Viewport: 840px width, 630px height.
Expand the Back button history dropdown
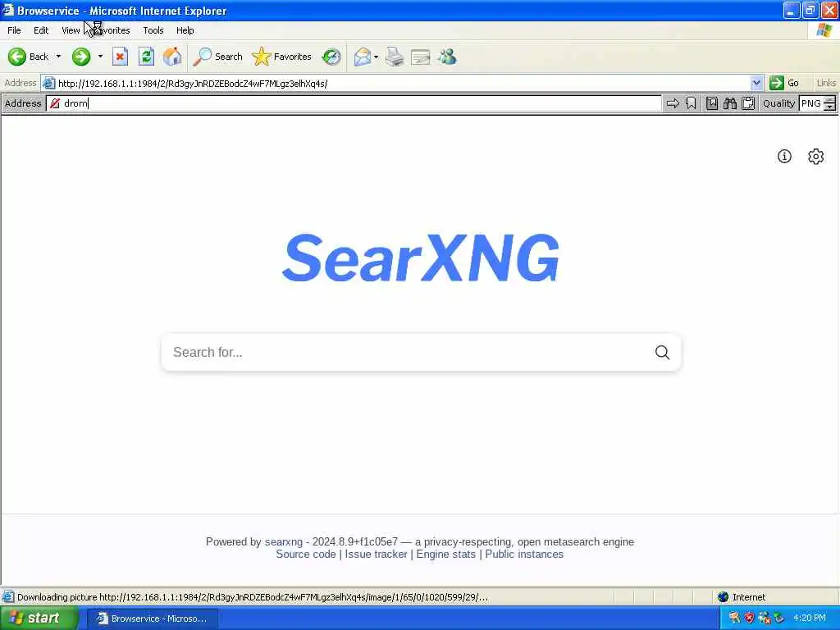(58, 57)
